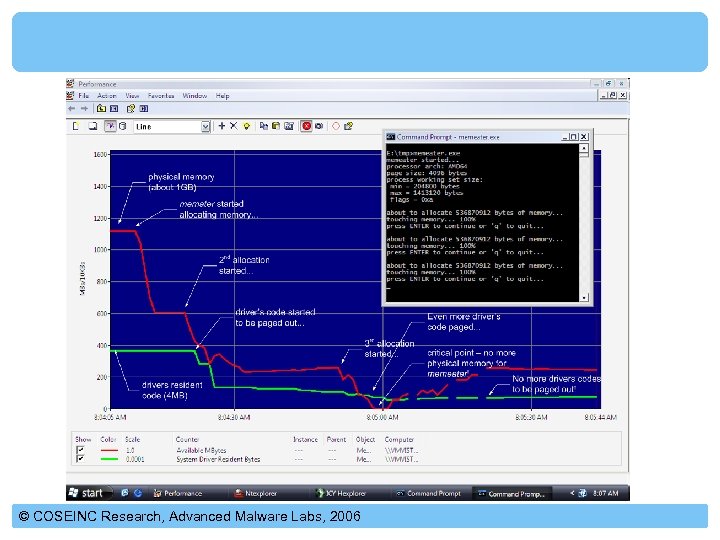Screen dimensions: 720x540
Task: Click the System Monitor toolbar Help icon
Action: pos(349,126)
